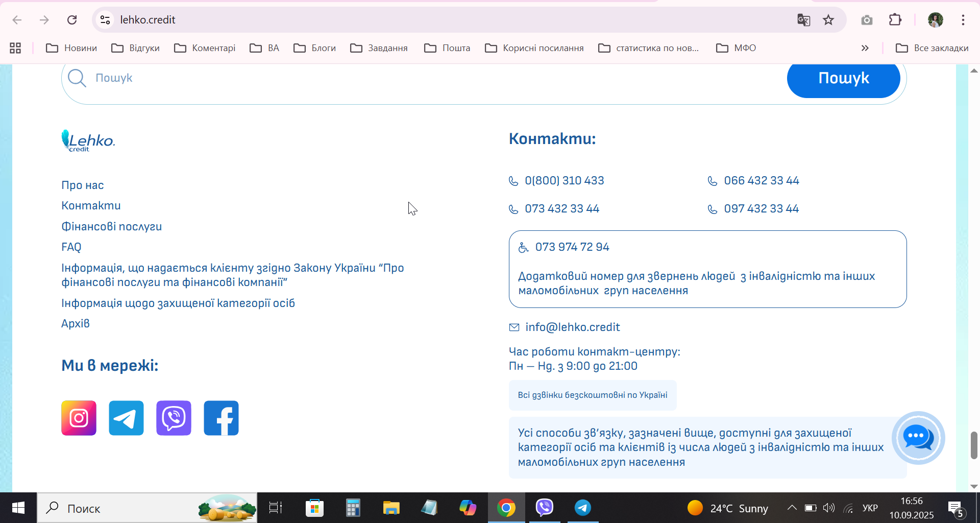Open the 24°C Sunny weather widget
Screen dimensions: 980x523
[728, 508]
